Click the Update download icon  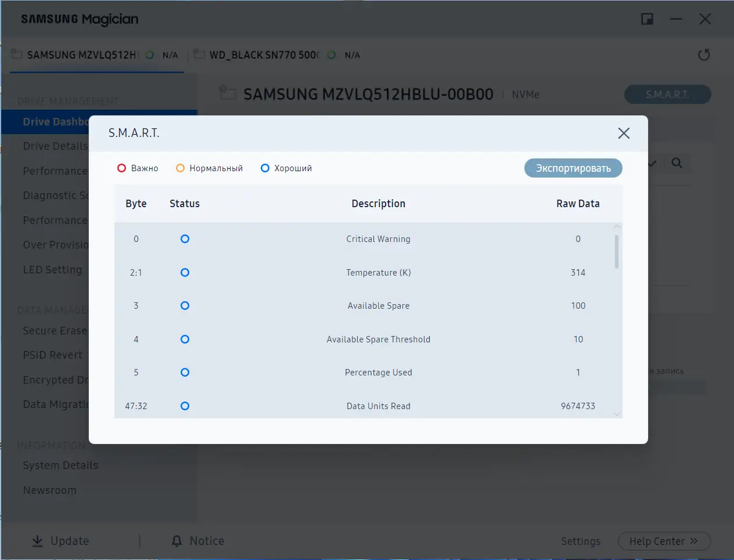point(37,541)
